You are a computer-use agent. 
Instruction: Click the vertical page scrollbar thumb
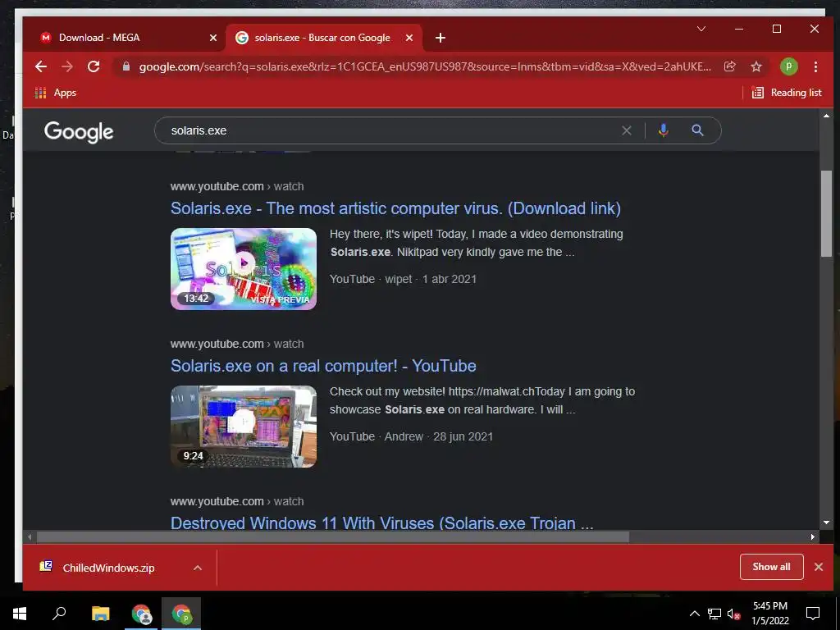[x=826, y=213]
